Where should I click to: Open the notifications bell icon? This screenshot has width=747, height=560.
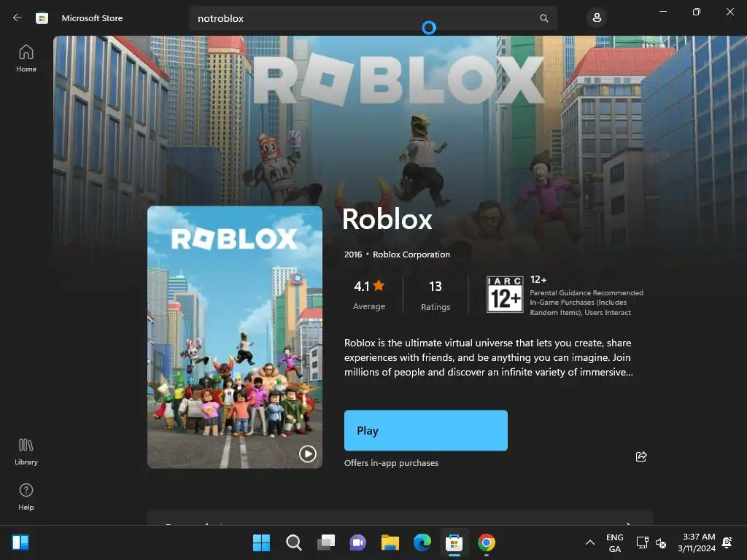pos(727,542)
